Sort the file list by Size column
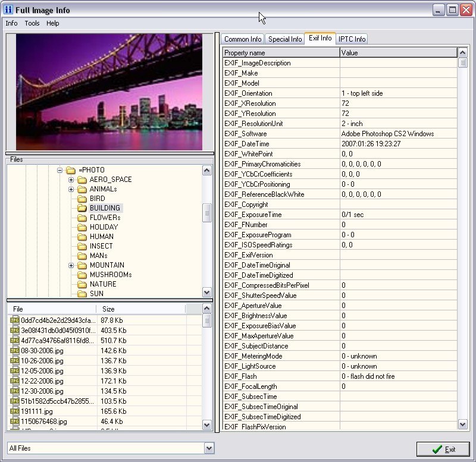The image size is (476, 462). pyautogui.click(x=142, y=309)
